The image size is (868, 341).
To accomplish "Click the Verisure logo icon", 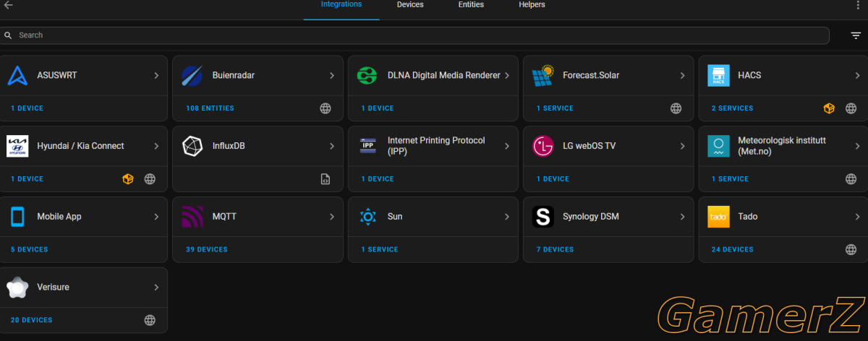I will 17,288.
